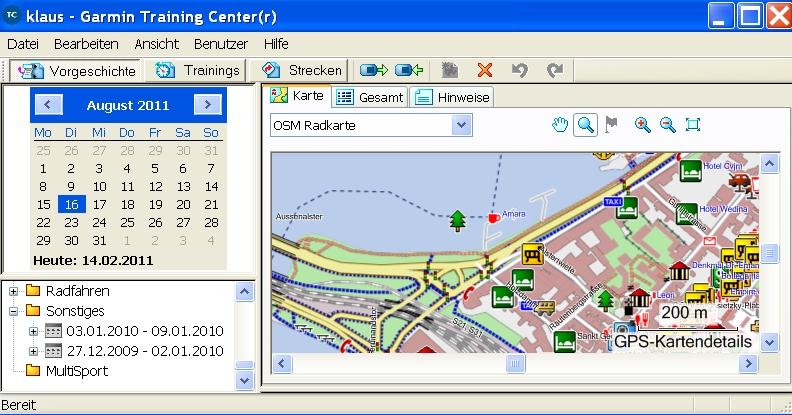The height and width of the screenshot is (415, 792).
Task: Go to previous month in calendar
Action: pos(48,105)
